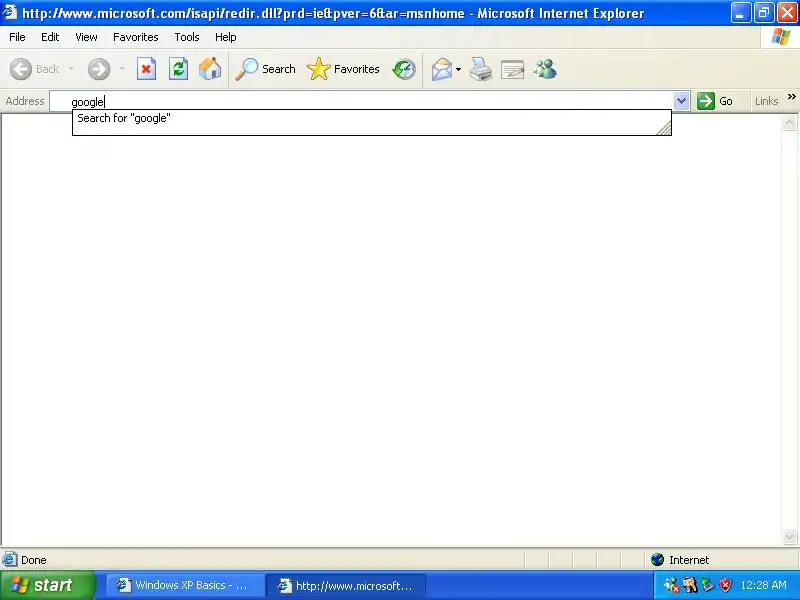Open the Edit menu
The image size is (800, 600).
click(x=50, y=37)
